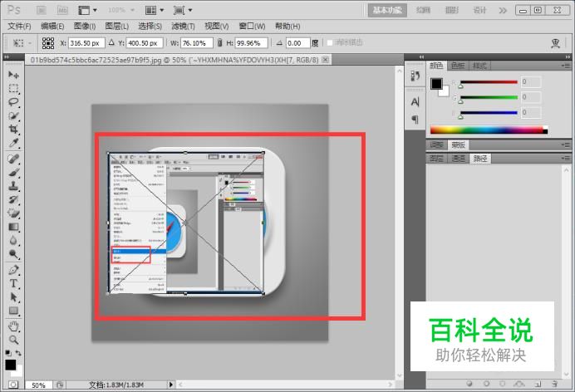Open the tool preset picker arrow
Screen dimensions: 575x392
click(30, 43)
